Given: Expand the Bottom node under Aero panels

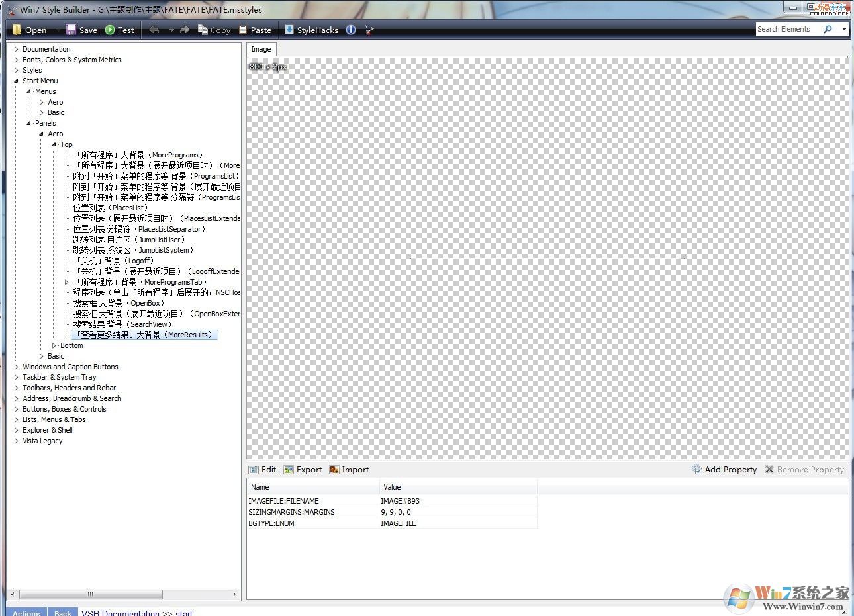Looking at the screenshot, I should tap(53, 345).
